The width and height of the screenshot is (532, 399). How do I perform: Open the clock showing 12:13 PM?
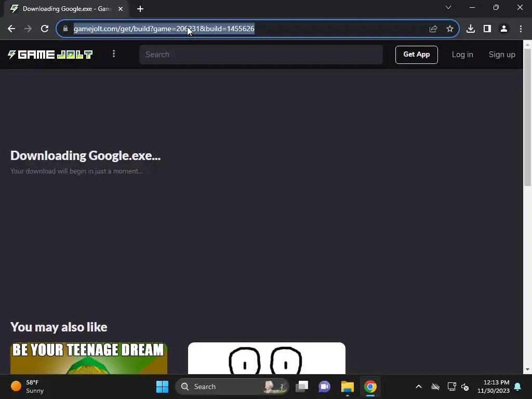tap(494, 387)
